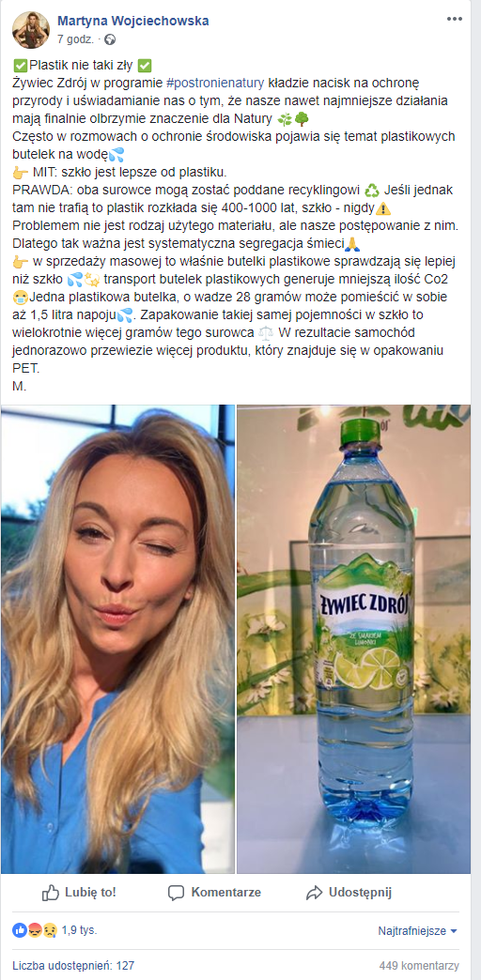The width and height of the screenshot is (481, 980).
Task: Click the public globe privacy icon
Action: point(110,38)
